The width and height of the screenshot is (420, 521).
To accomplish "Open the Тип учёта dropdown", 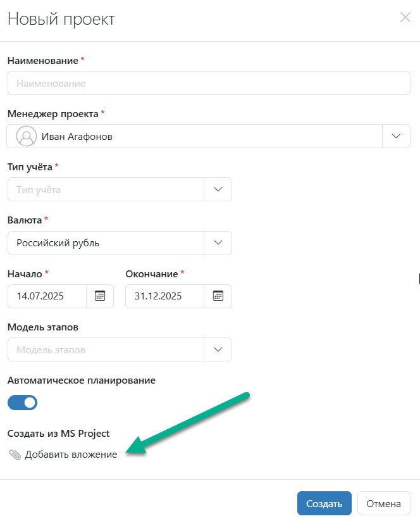I will tap(218, 189).
